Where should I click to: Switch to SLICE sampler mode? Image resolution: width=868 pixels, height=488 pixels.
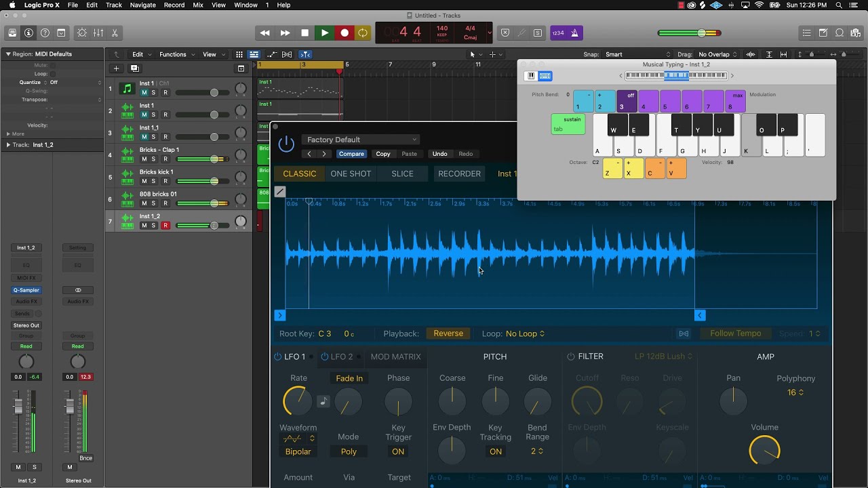[402, 174]
